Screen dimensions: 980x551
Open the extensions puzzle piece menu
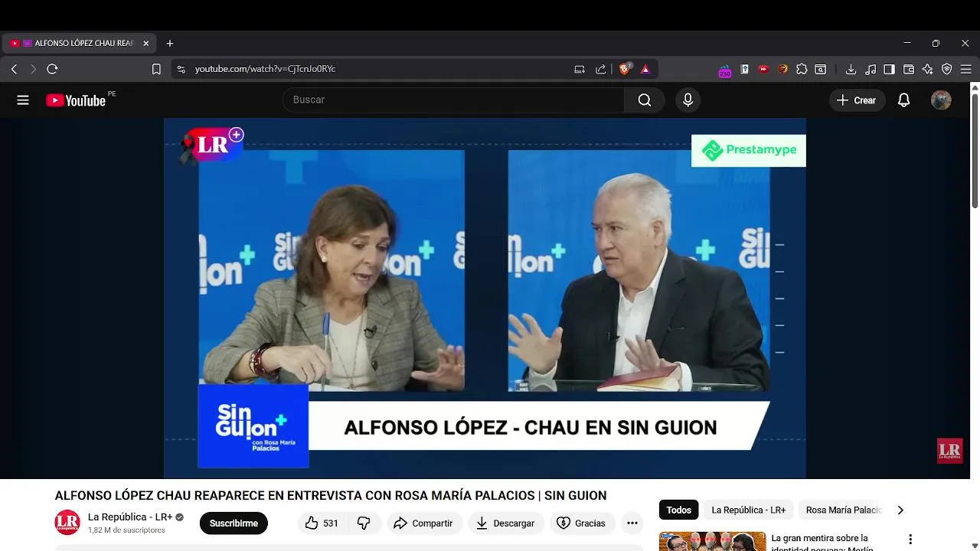(x=802, y=69)
